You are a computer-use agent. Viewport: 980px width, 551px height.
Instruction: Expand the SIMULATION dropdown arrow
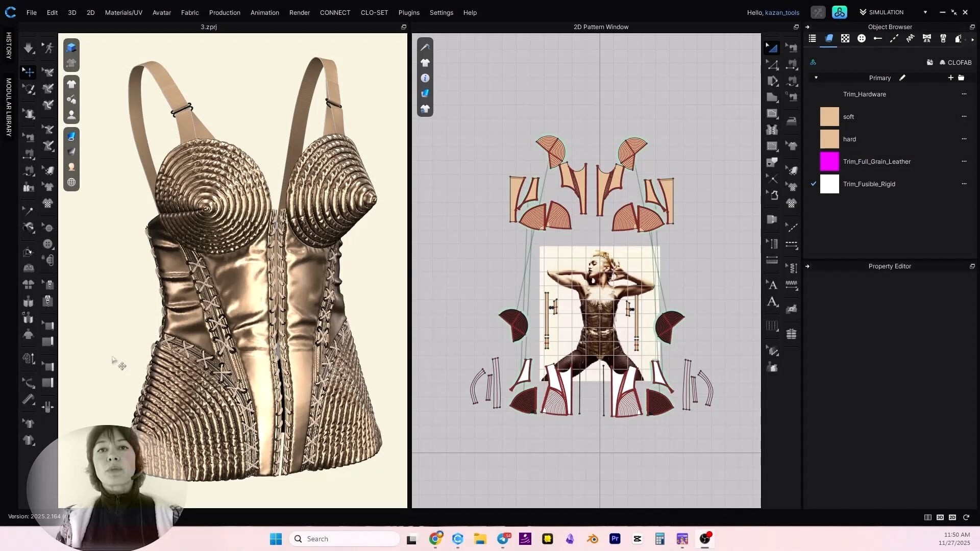924,12
